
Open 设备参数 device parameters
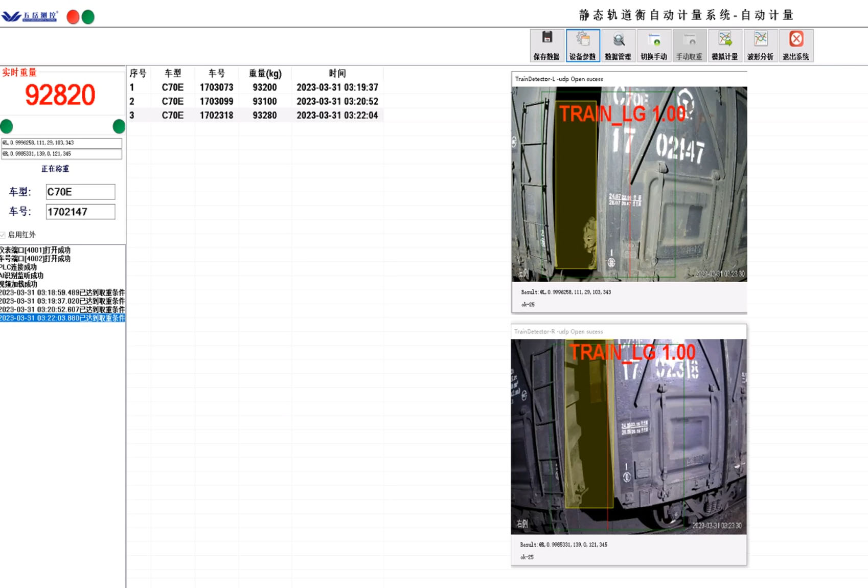(x=582, y=46)
